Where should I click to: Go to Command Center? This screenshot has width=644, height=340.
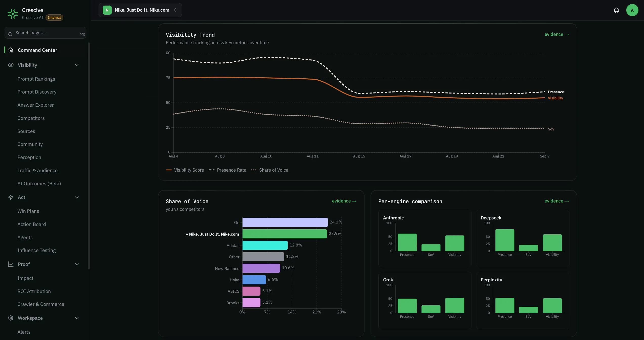(x=37, y=50)
